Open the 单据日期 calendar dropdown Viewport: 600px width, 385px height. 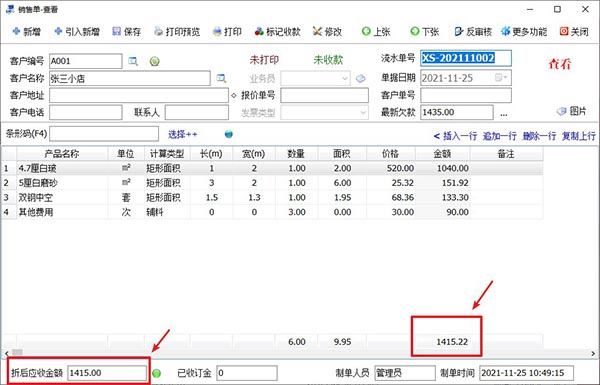tap(502, 78)
